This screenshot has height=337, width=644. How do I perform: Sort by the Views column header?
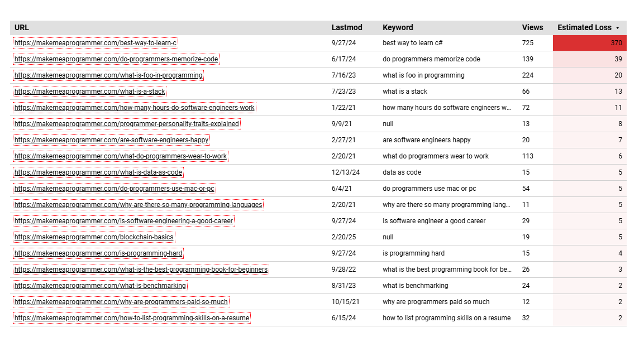[x=532, y=27]
